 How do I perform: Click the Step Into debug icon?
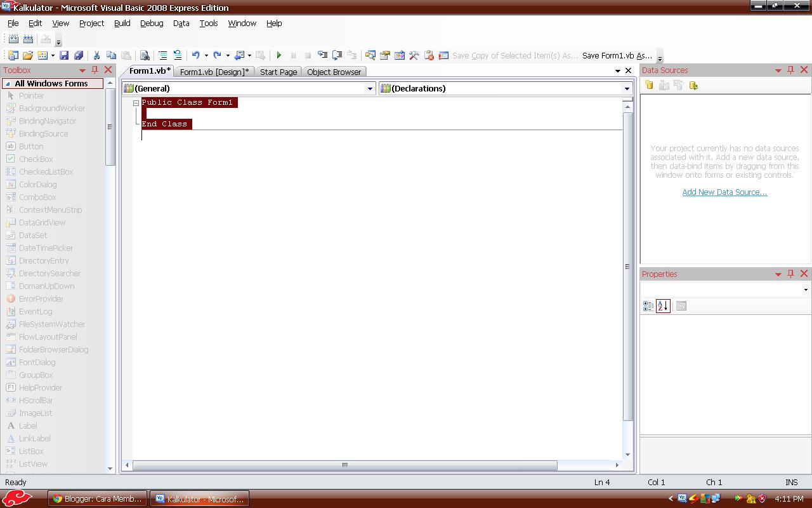pos(323,55)
